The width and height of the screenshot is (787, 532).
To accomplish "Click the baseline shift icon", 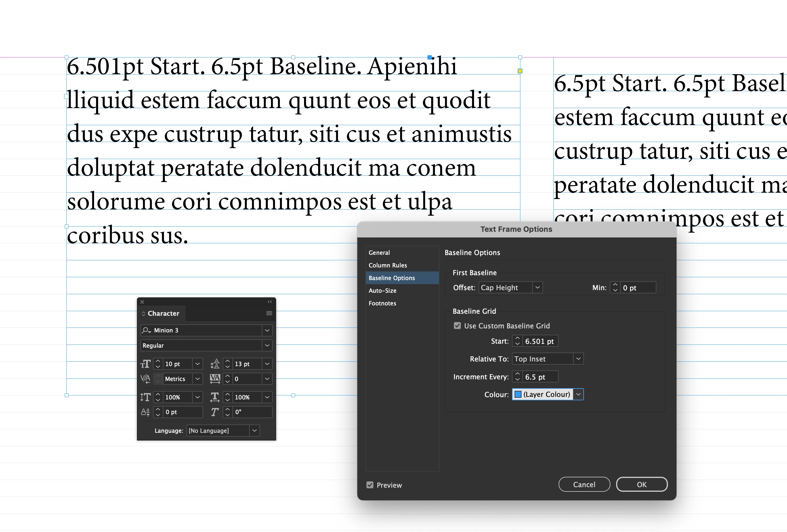I will pos(145,412).
